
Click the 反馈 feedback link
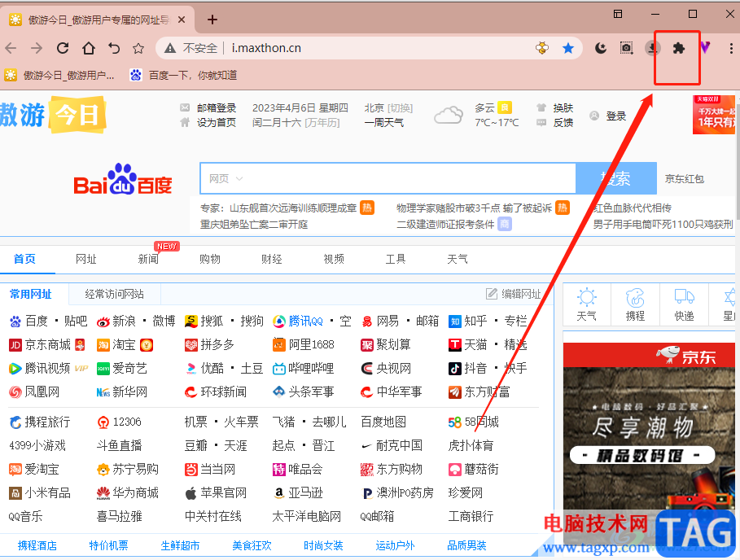tap(563, 123)
